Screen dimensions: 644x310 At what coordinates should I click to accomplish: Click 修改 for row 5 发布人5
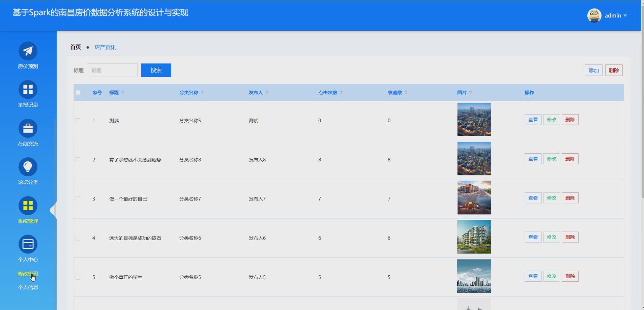[551, 276]
